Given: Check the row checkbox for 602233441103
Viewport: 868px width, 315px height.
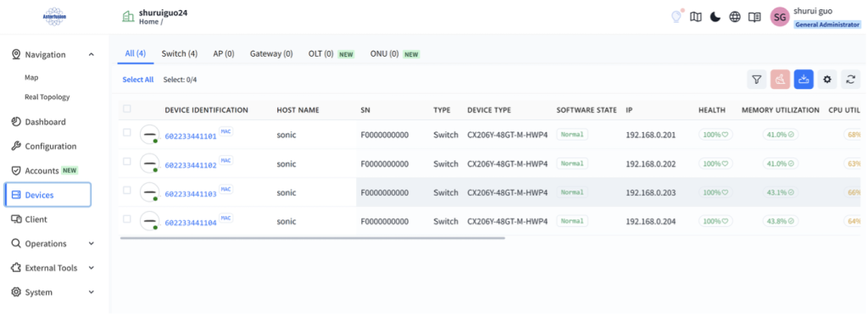Looking at the screenshot, I should 127,191.
